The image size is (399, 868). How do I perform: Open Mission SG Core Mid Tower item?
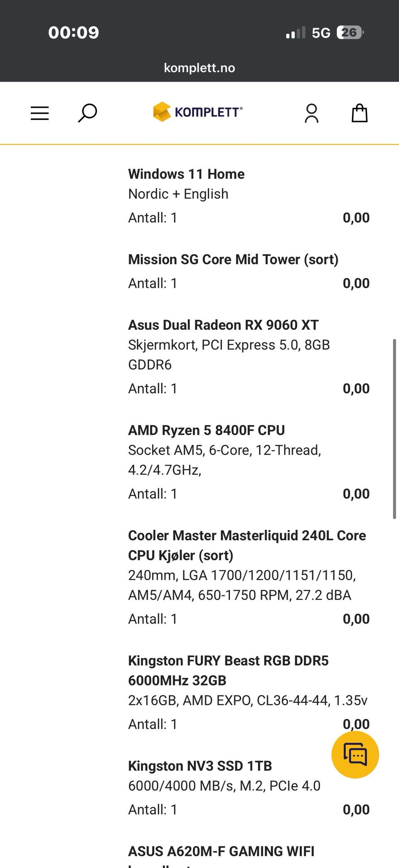[x=233, y=260]
